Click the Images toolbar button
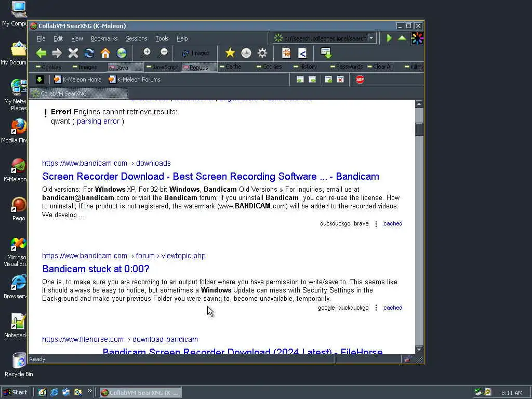Image resolution: width=532 pixels, height=399 pixels. pos(196,54)
